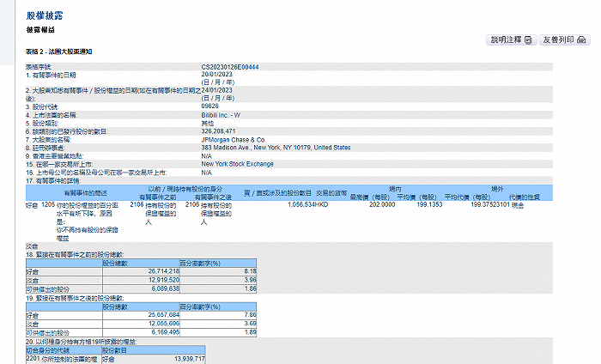Click the shares bought/sold value 1,056,534
This screenshot has width=601, height=364.
300,204
